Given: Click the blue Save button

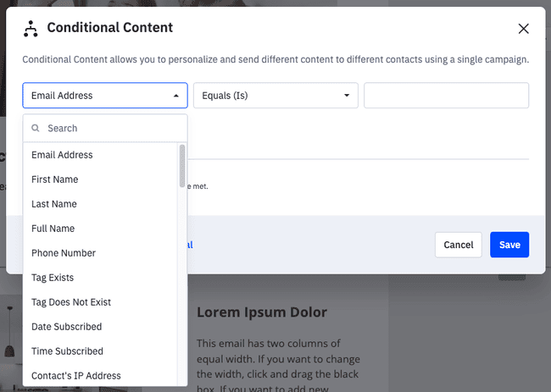Looking at the screenshot, I should click(509, 245).
